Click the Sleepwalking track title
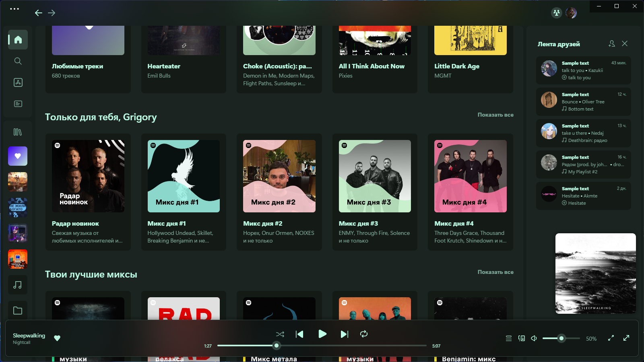644x362 pixels. pyautogui.click(x=29, y=335)
